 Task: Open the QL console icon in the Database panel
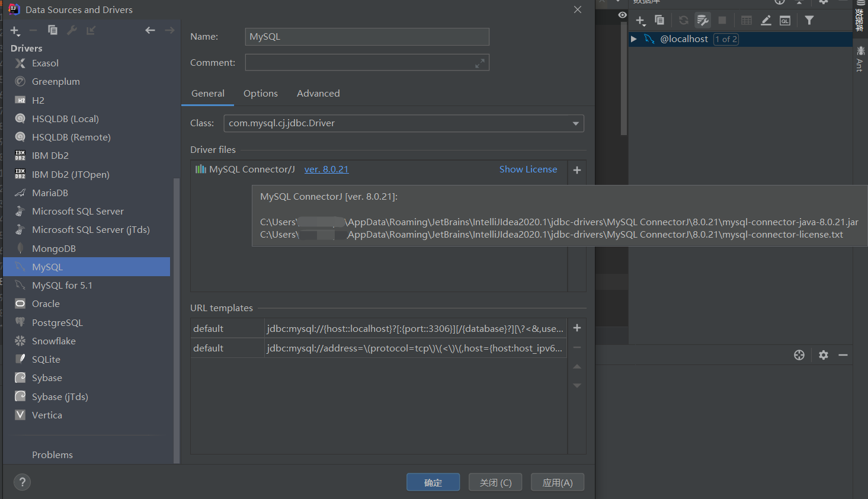785,20
